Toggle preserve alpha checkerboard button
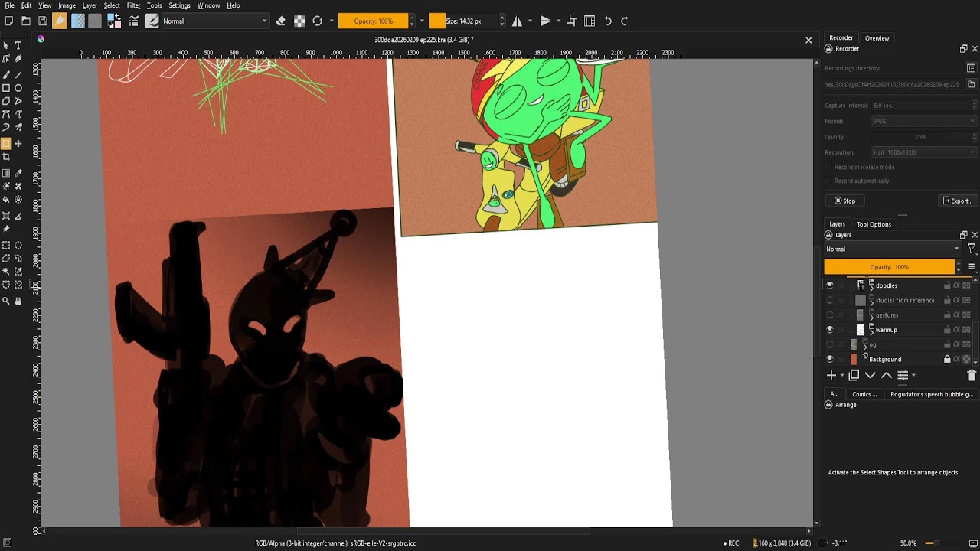The height and width of the screenshot is (551, 980). point(299,21)
